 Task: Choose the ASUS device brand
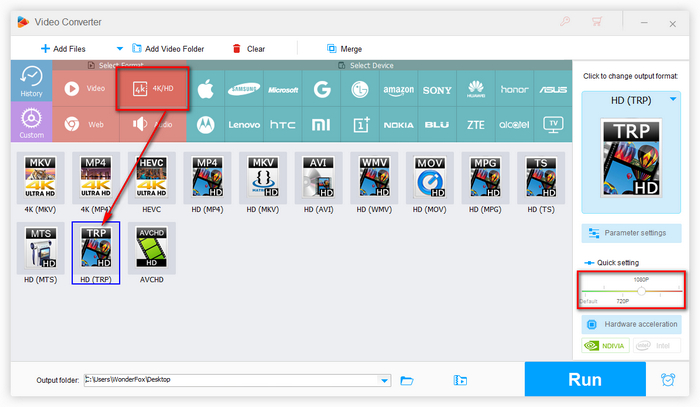pos(553,89)
